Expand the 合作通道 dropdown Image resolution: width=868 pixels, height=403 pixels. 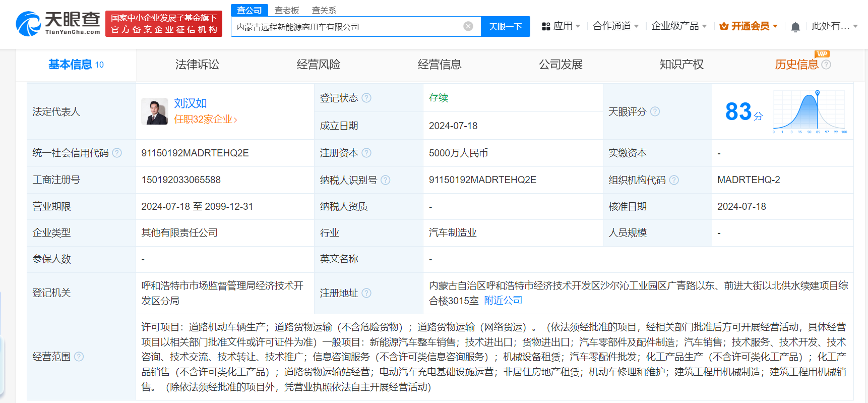pos(616,26)
